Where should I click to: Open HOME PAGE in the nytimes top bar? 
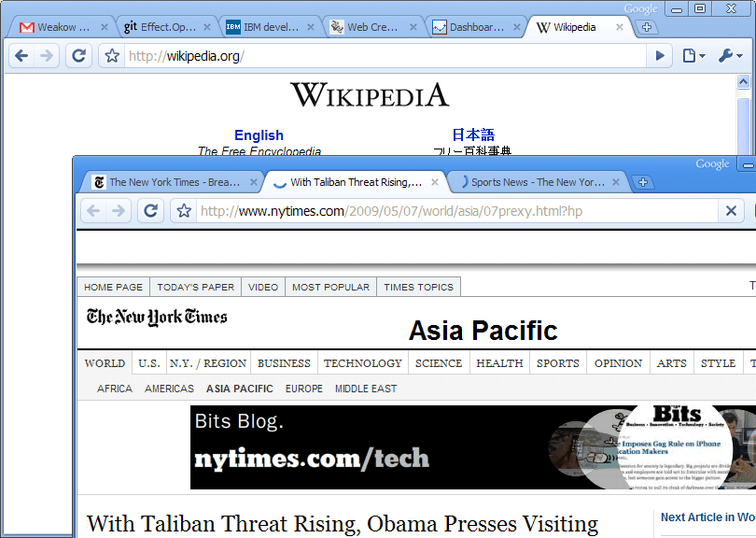pyautogui.click(x=113, y=287)
